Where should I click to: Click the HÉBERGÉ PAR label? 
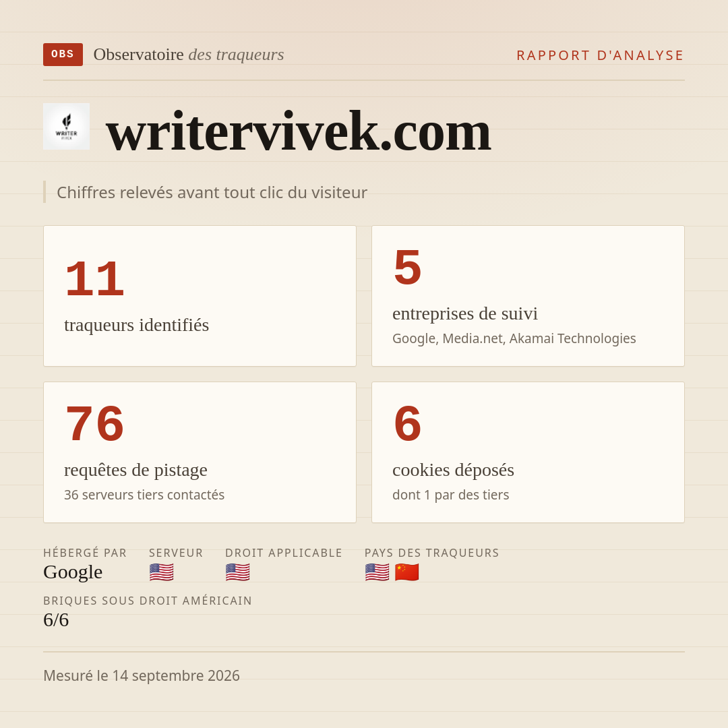[x=85, y=553]
